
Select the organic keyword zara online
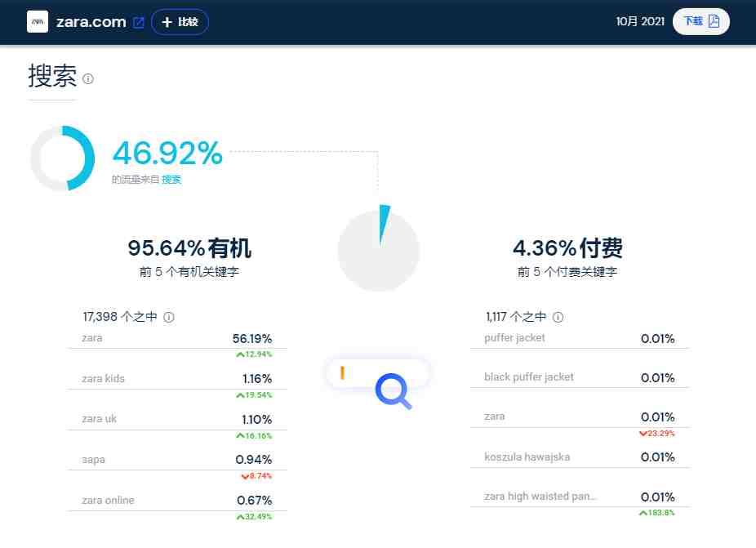coord(108,501)
